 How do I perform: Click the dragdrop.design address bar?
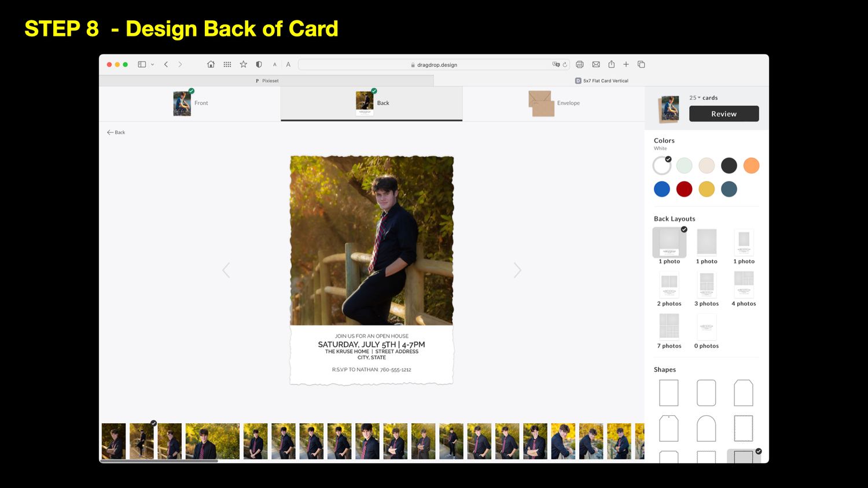pos(434,65)
